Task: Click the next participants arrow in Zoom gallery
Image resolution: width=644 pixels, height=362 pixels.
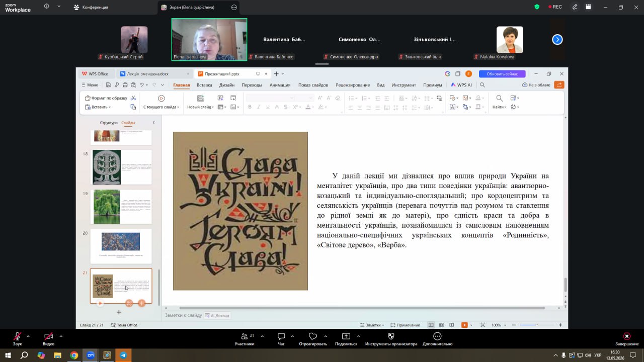Action: [x=557, y=40]
